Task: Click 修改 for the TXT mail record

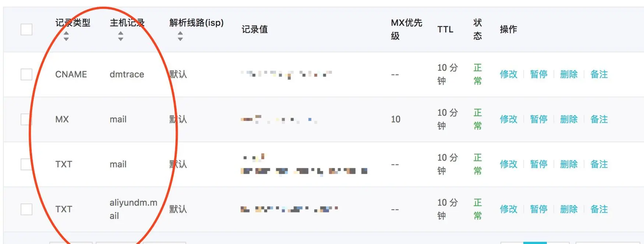Action: 509,164
